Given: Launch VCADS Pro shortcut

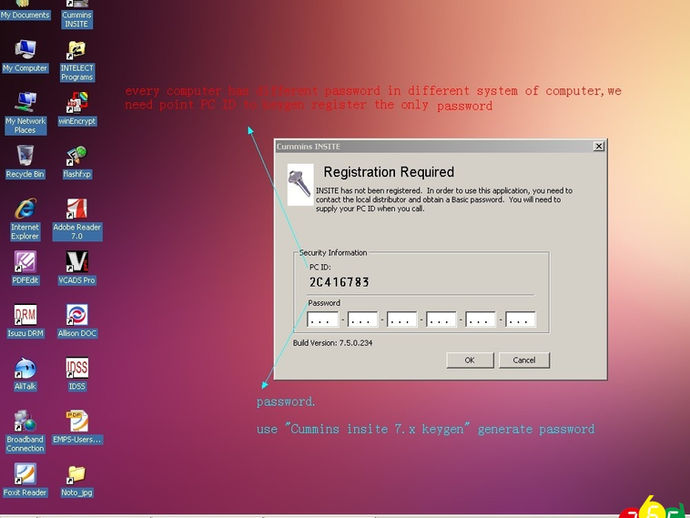Looking at the screenshot, I should (77, 268).
